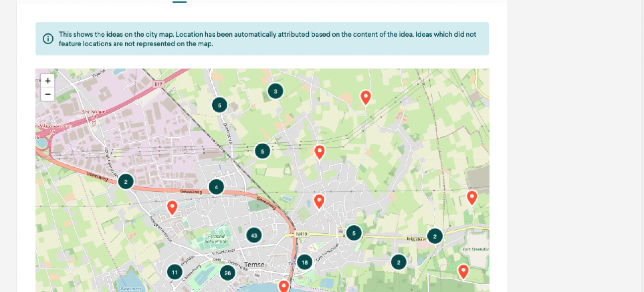This screenshot has height=292, width=644.
Task: Click the Temse town label on the map
Action: pos(254,265)
